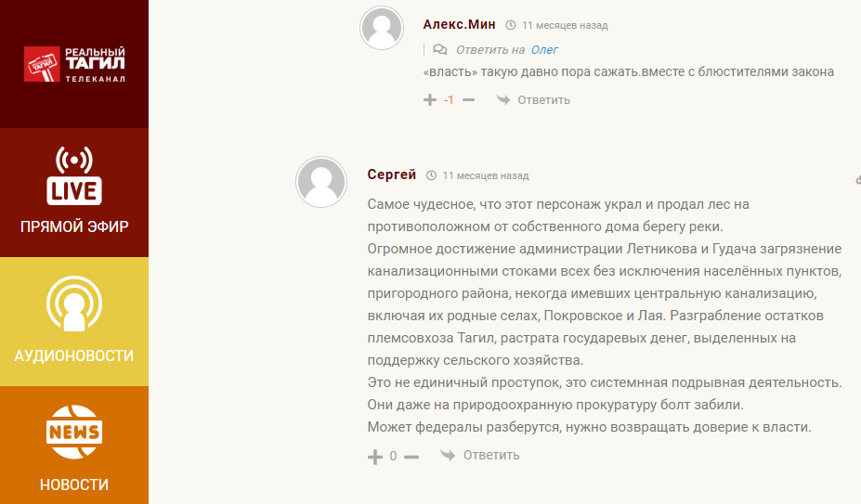The width and height of the screenshot is (861, 504).
Task: Reply to Сергей's comment
Action: pos(490,455)
